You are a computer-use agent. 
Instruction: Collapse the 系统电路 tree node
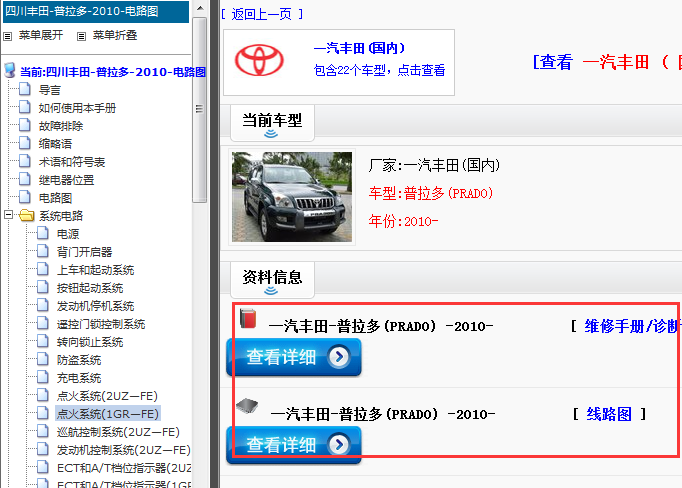(8, 214)
